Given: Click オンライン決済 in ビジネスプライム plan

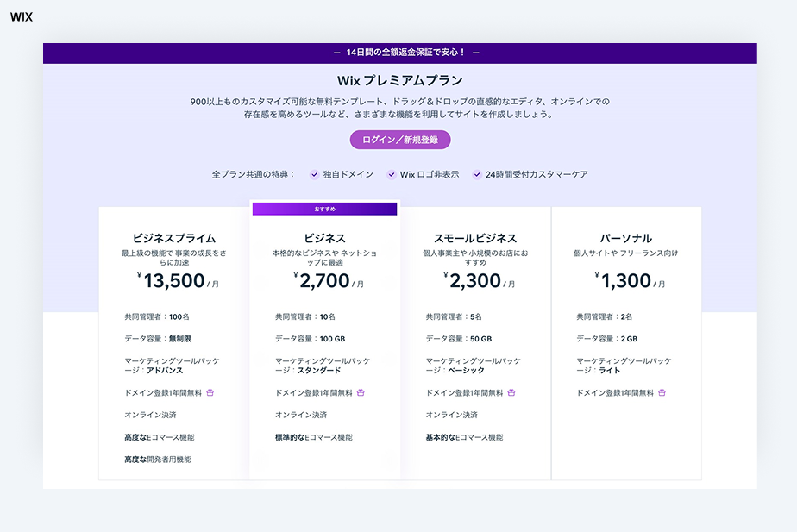Looking at the screenshot, I should tap(150, 415).
